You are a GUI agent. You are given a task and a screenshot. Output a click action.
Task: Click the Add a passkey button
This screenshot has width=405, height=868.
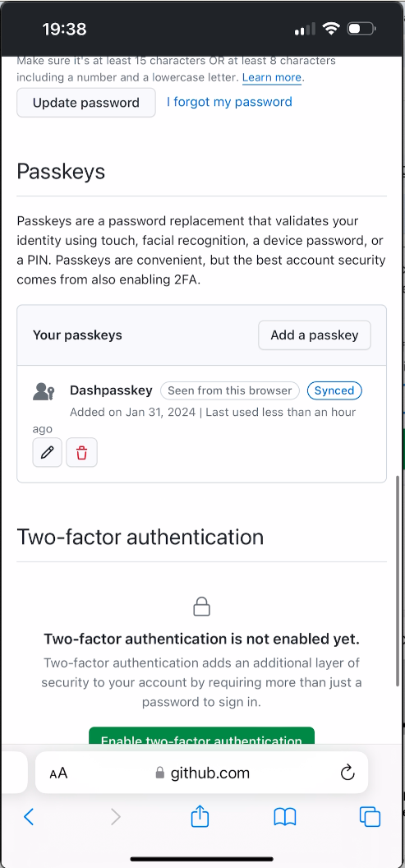pos(315,335)
